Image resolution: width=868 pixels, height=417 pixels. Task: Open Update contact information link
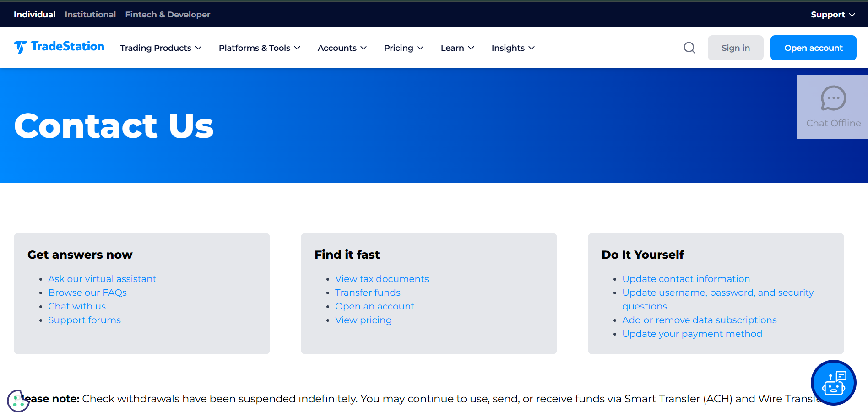686,279
